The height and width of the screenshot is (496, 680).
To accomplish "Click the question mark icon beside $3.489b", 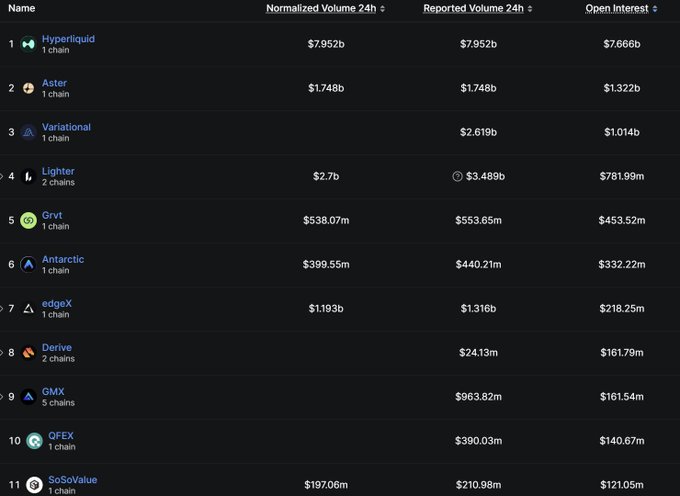I will (457, 176).
